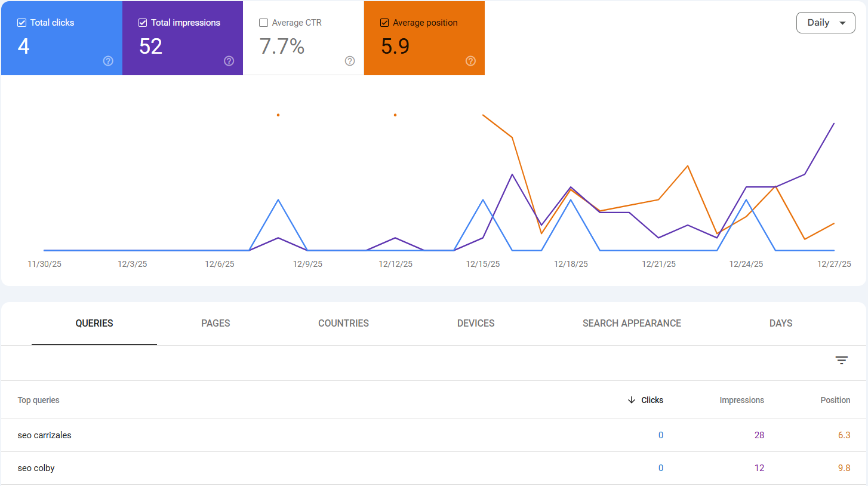This screenshot has width=868, height=486.
Task: Open the DAYS tab
Action: click(781, 323)
